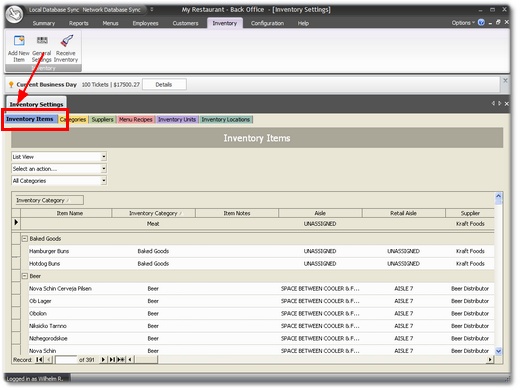Click the round application logo button
Viewport: 520px width, 390px height.
click(14, 14)
